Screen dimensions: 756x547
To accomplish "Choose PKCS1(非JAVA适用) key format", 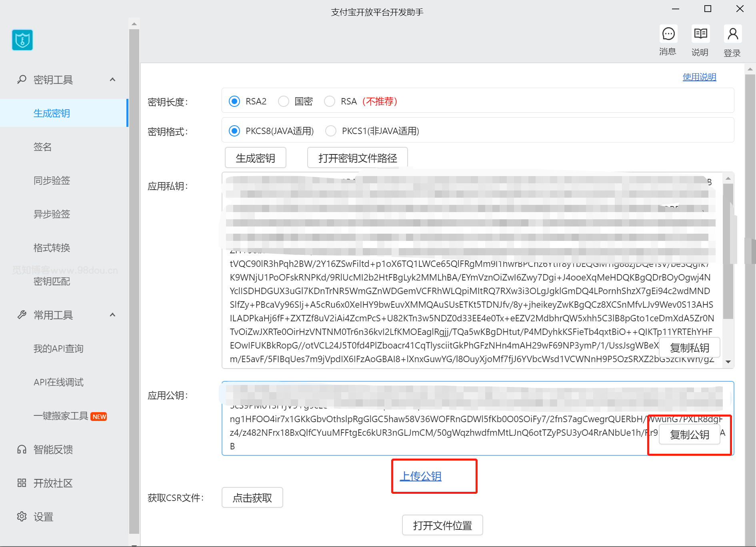I will point(331,131).
